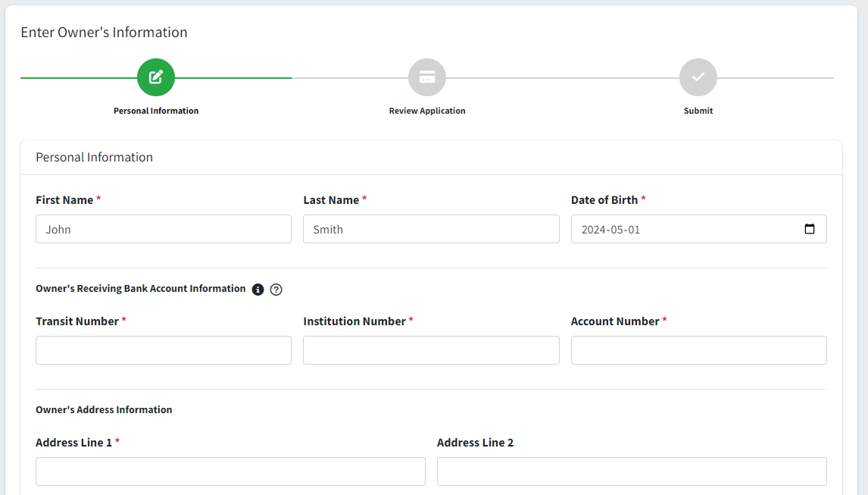Screen dimensions: 868x495
Task: Click the Review Application step icon
Action: pos(426,77)
